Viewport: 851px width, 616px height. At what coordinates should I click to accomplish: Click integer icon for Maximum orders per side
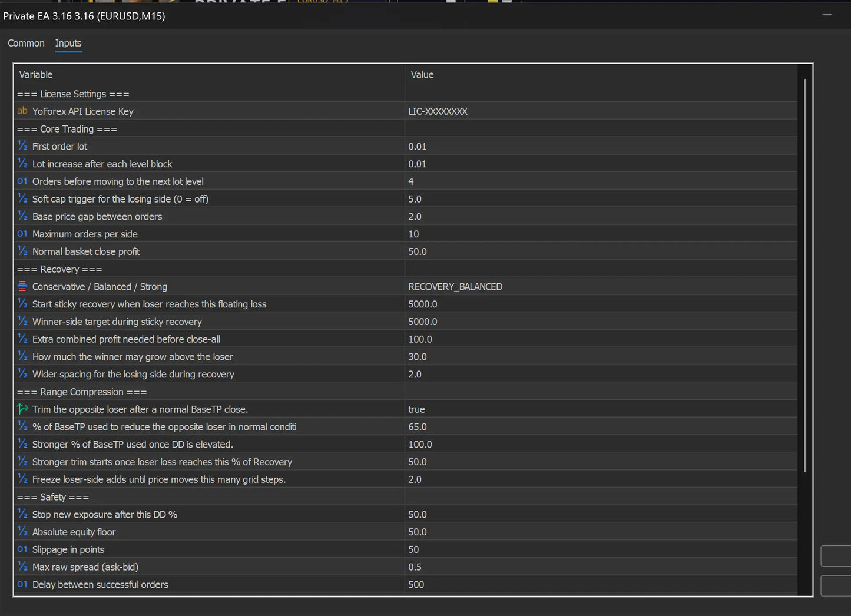tap(22, 234)
